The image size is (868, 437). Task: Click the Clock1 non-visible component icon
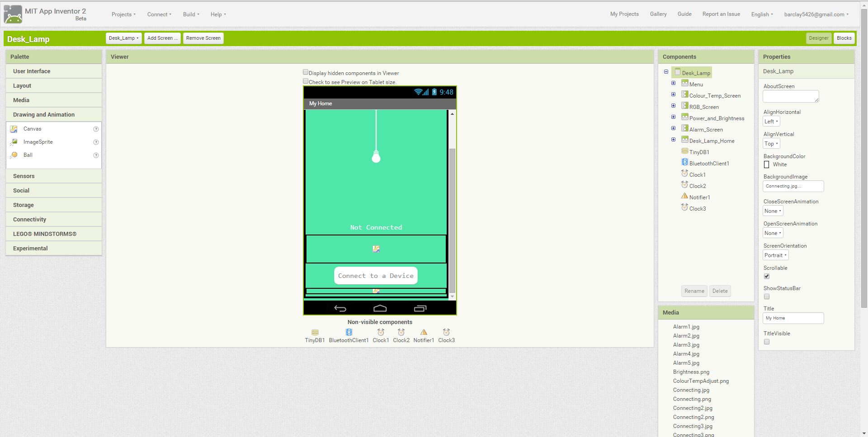click(x=381, y=332)
